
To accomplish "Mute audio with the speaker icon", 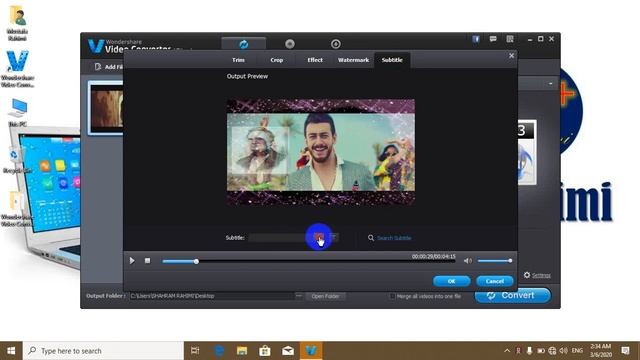I will 468,261.
